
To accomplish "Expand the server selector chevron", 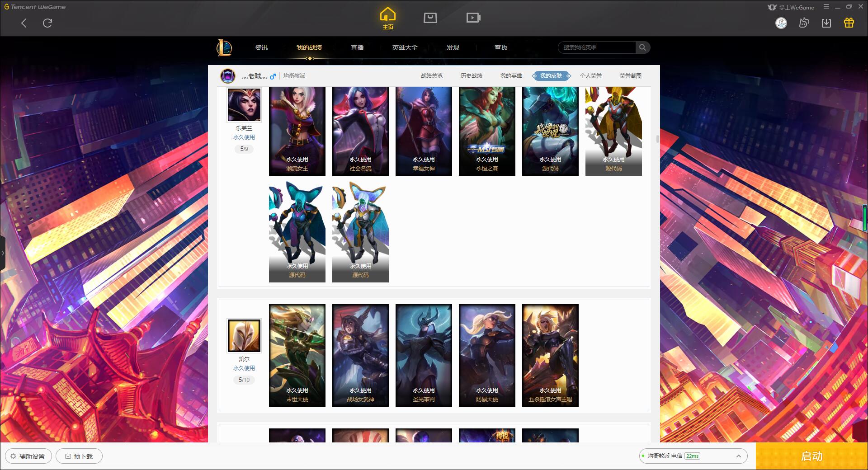I will (x=739, y=456).
